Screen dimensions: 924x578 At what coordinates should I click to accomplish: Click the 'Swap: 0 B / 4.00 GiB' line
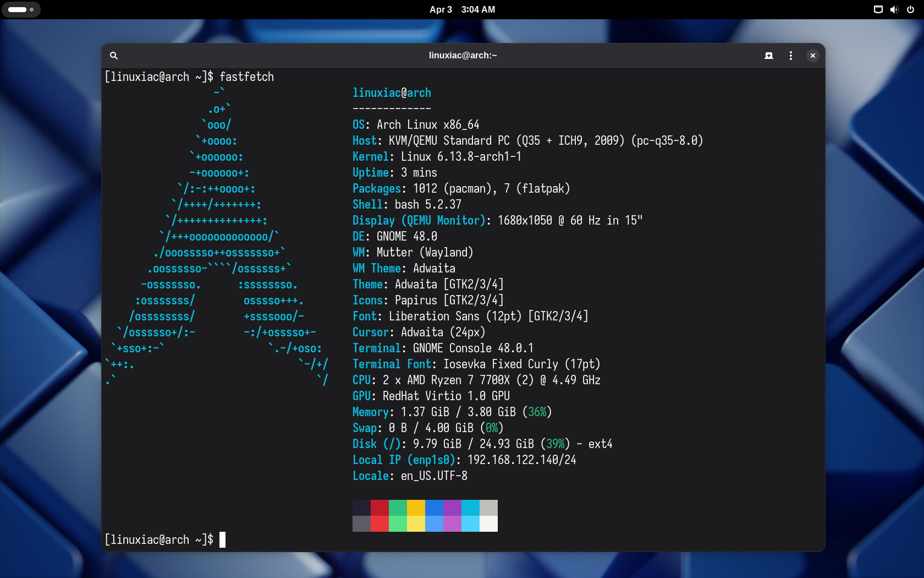(x=428, y=428)
